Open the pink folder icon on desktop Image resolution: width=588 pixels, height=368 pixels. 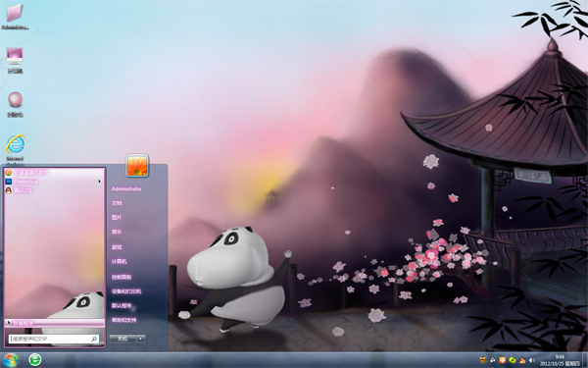(15, 16)
